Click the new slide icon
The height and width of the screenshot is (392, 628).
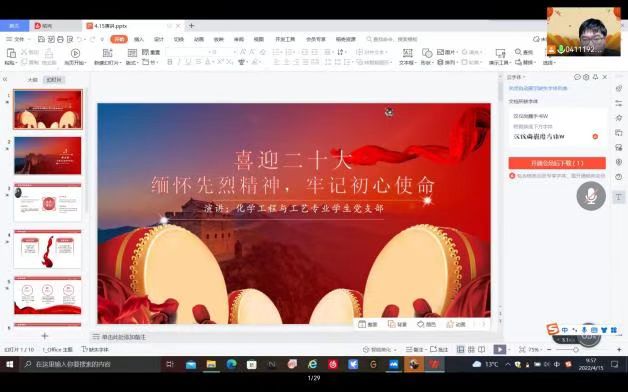click(x=107, y=53)
